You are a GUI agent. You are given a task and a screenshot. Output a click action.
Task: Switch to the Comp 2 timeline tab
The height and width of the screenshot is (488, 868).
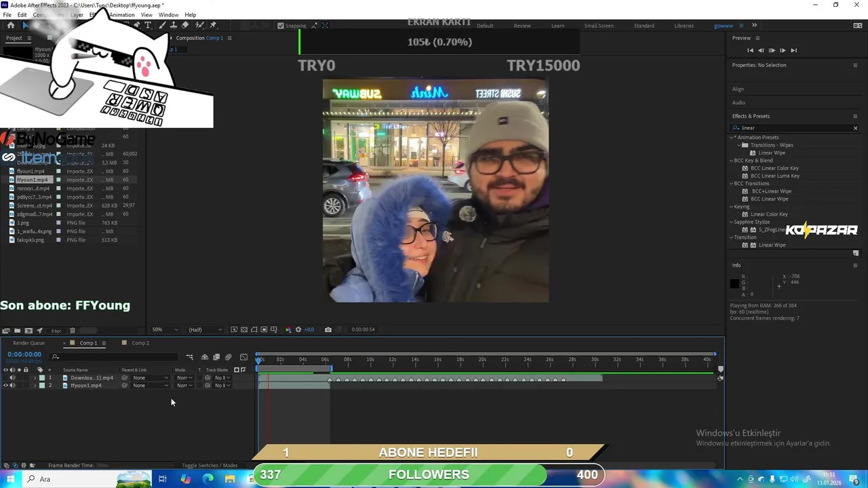[x=140, y=343]
